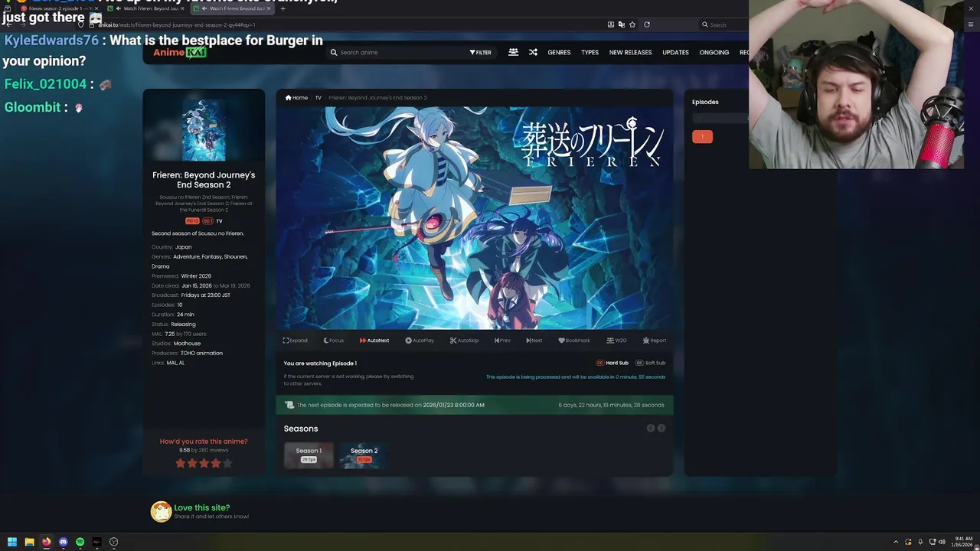Screen dimensions: 980x551
Task: Click the browser address bar URL
Action: point(176,24)
